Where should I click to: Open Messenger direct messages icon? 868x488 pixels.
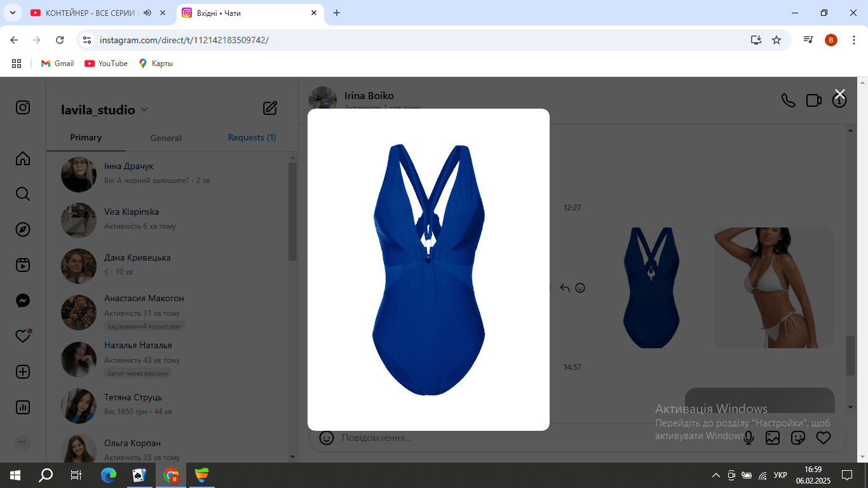23,301
